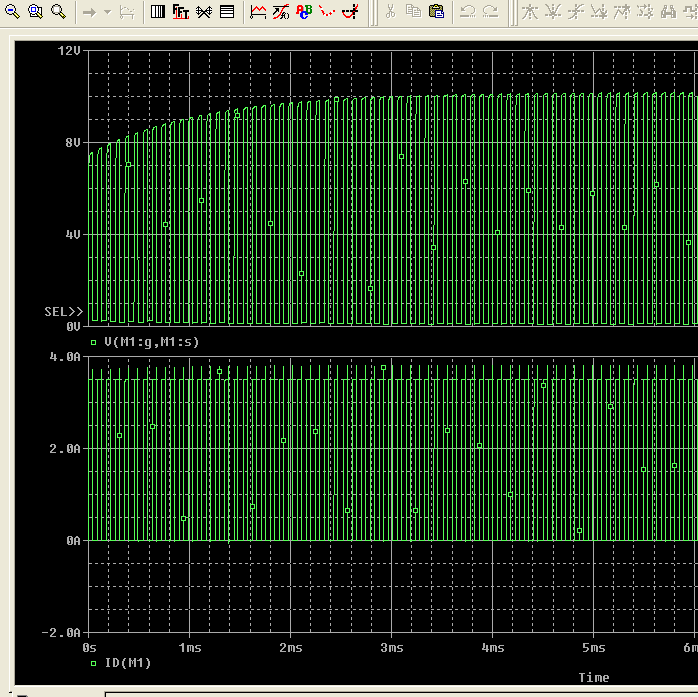Click the Cursor Trough icon
Screen dimensions: 698x697
[553, 12]
